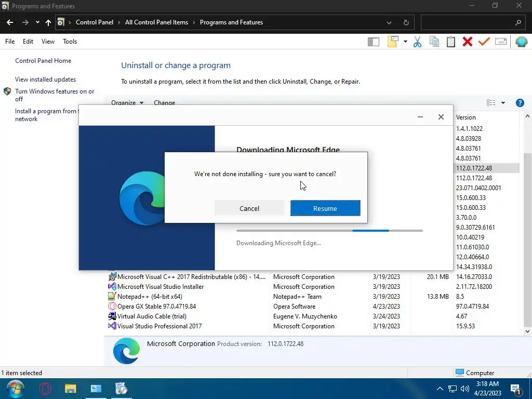
Task: Open Install a program from the network
Action: pyautogui.click(x=46, y=115)
